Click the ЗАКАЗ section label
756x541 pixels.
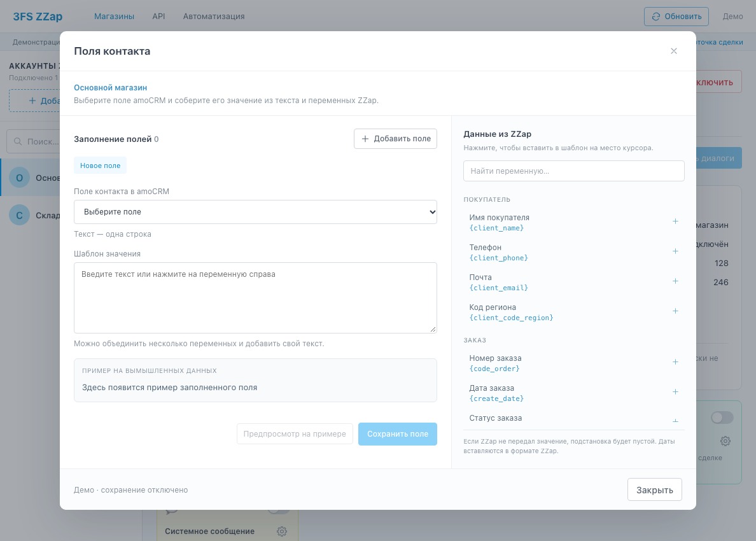pyautogui.click(x=475, y=341)
